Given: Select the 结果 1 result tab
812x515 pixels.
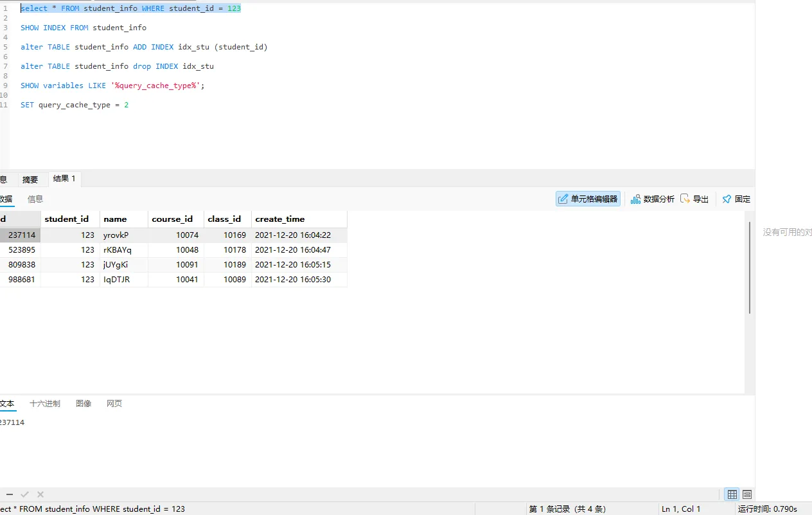Looking at the screenshot, I should click(64, 179).
